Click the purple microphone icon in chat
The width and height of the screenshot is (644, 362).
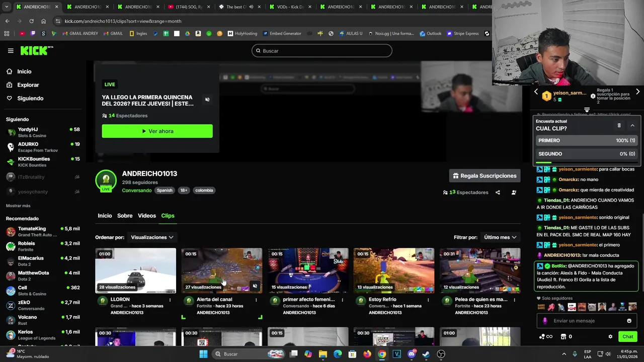click(545, 321)
